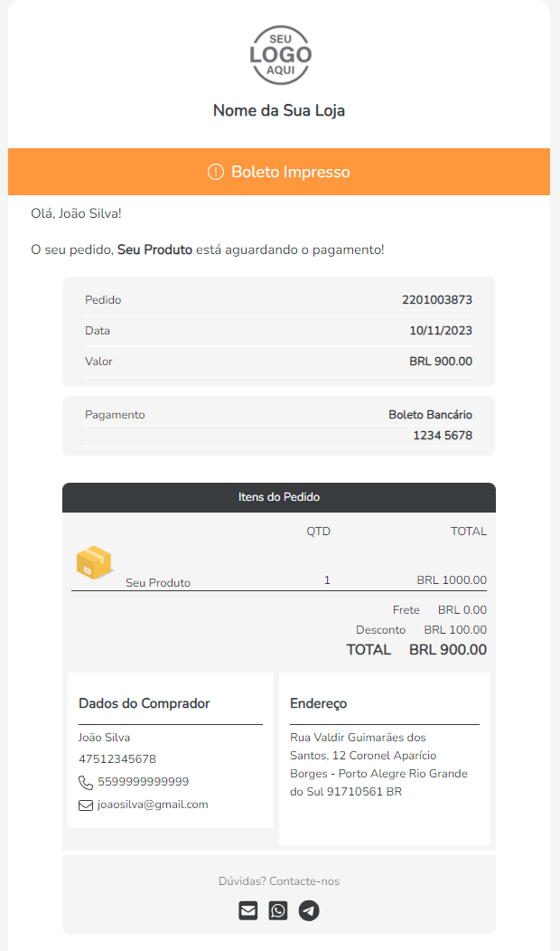Viewport: 560px width, 951px height.
Task: Open the WhatsApp contact icon
Action: point(278,910)
